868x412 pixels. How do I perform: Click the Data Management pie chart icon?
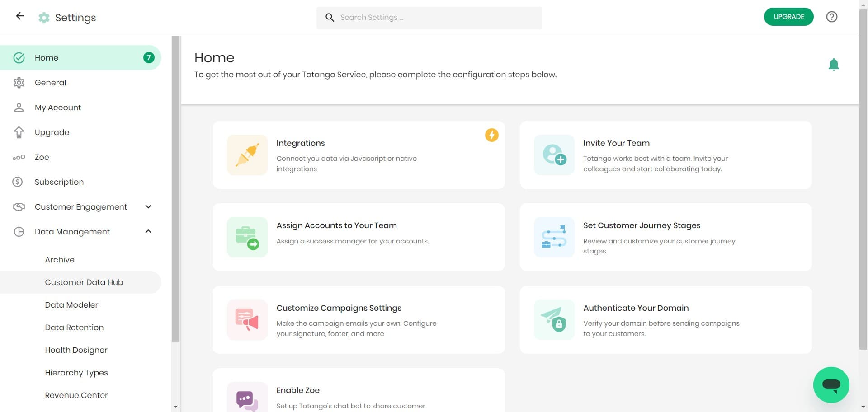(x=19, y=231)
